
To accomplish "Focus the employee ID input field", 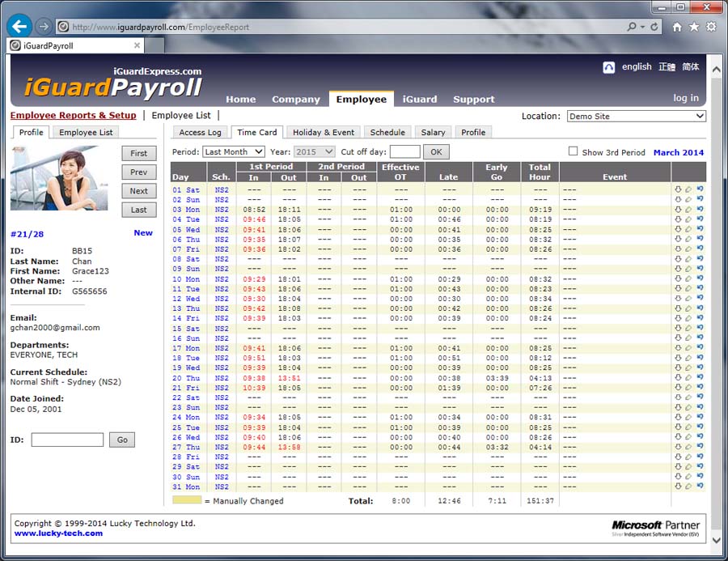I will pyautogui.click(x=67, y=440).
